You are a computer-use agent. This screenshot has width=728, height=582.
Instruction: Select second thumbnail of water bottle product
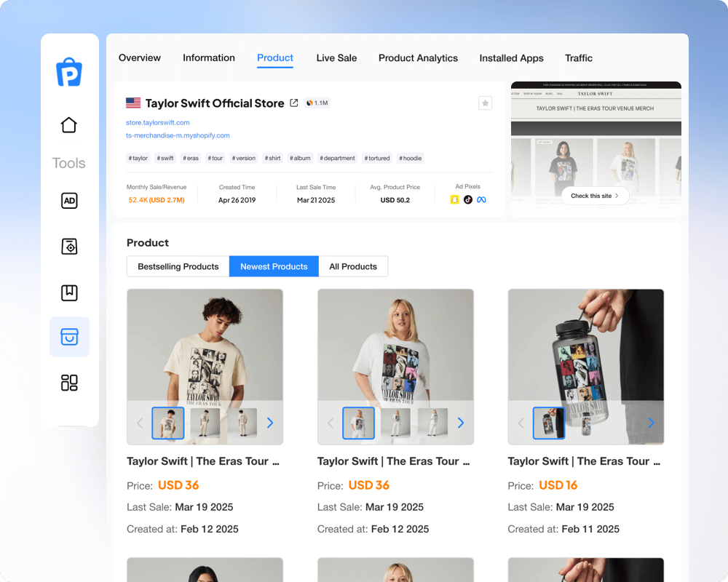pyautogui.click(x=586, y=423)
